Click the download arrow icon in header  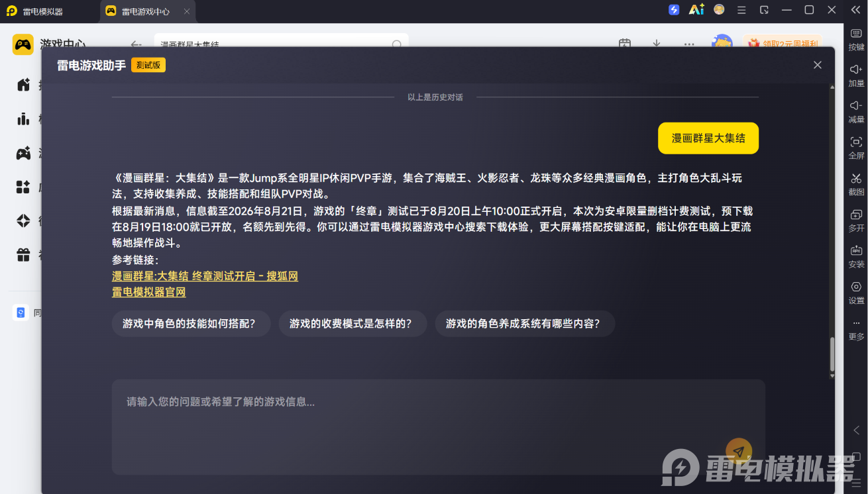tap(657, 44)
